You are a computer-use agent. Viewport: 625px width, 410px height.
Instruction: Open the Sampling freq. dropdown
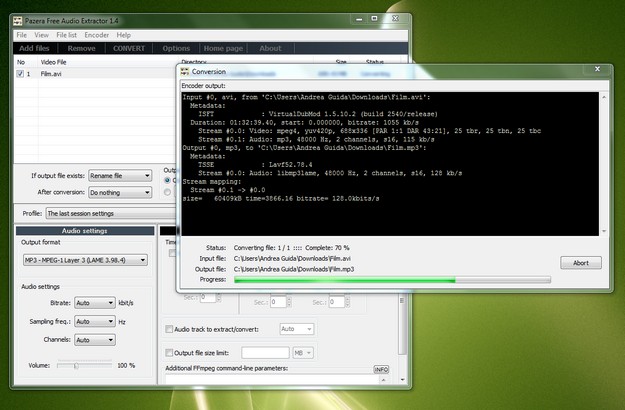[x=95, y=322]
